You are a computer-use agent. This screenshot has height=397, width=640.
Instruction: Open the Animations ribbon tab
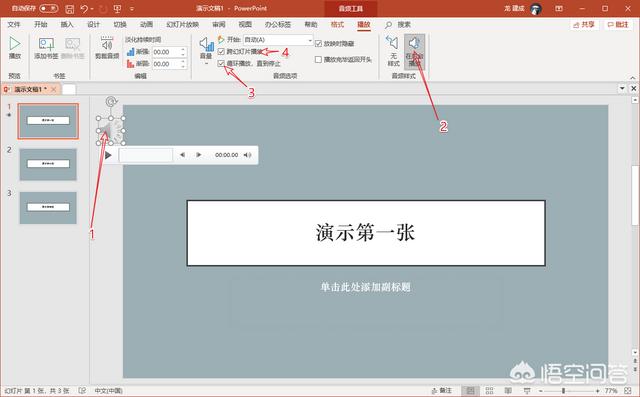tap(146, 24)
